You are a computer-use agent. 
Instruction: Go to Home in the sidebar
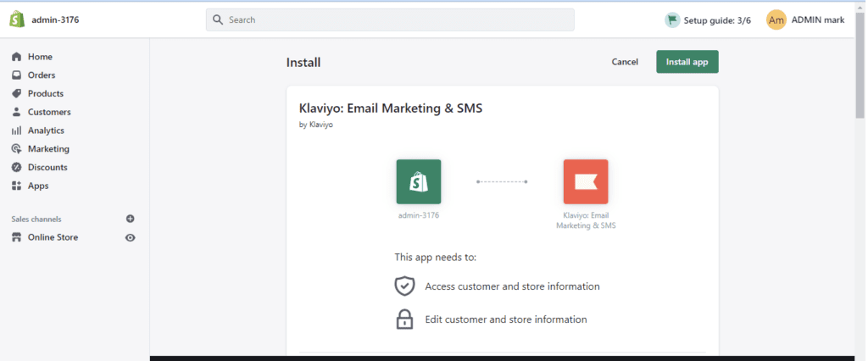pos(40,57)
